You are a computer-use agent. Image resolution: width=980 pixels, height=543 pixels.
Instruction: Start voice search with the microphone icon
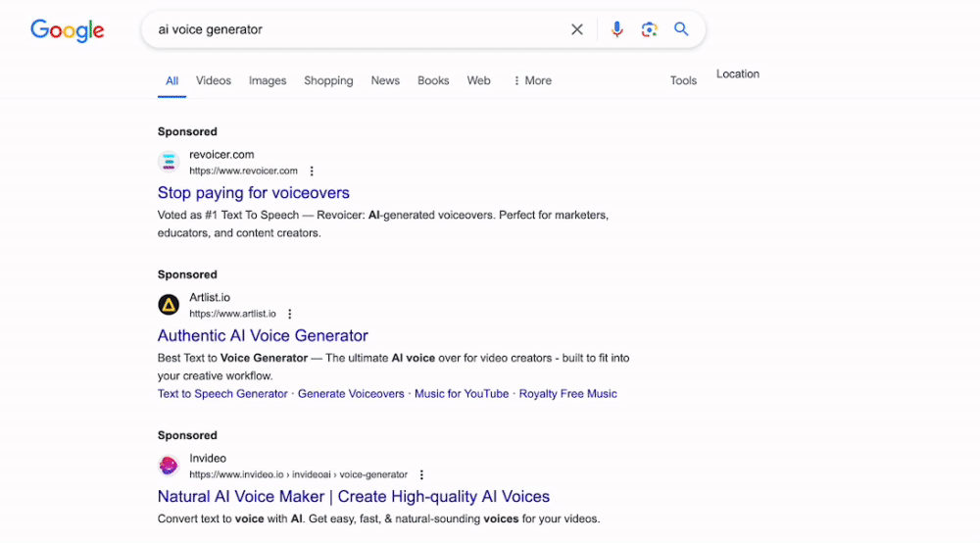(x=616, y=29)
